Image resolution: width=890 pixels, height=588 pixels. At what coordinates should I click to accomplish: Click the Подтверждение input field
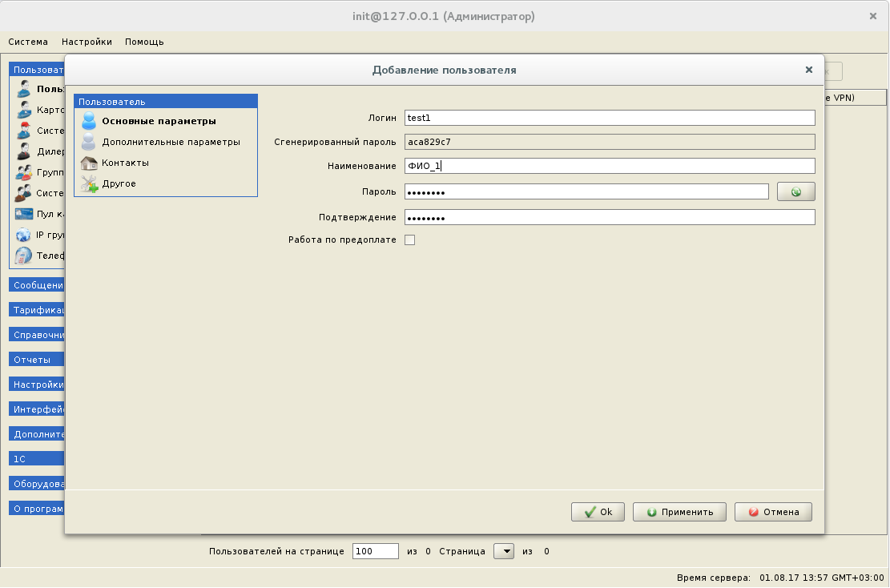click(x=610, y=217)
